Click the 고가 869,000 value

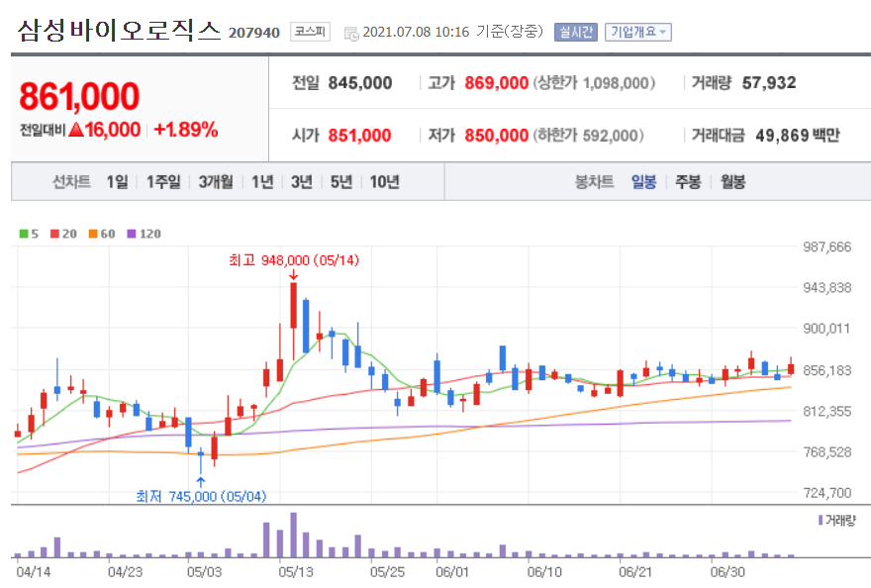(x=497, y=83)
